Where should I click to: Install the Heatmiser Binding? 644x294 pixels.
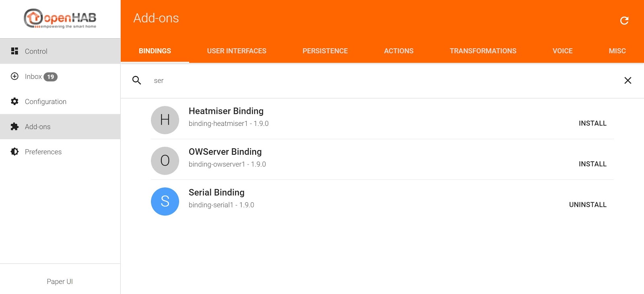tap(592, 123)
